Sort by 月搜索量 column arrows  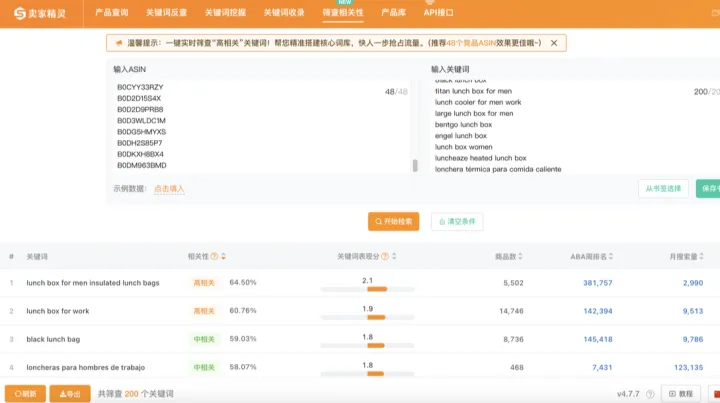point(701,257)
